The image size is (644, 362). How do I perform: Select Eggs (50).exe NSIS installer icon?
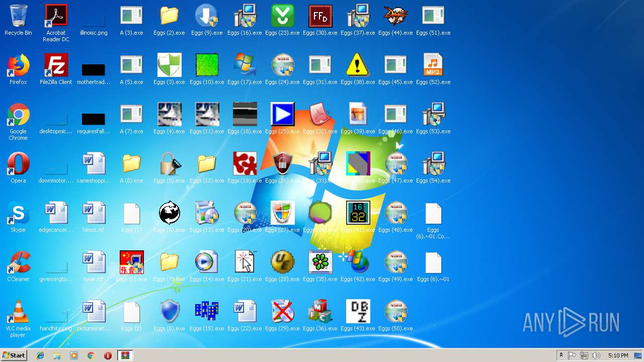[x=395, y=316]
